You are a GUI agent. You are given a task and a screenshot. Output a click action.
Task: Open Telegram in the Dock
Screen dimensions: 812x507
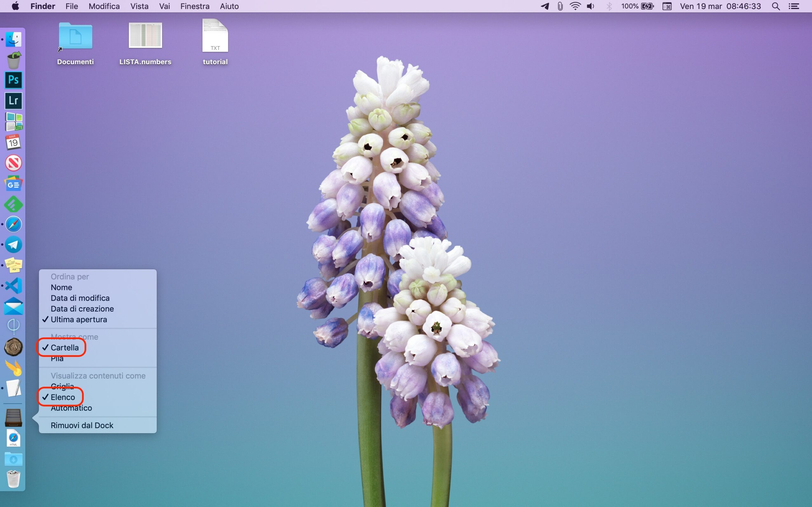pos(13,245)
